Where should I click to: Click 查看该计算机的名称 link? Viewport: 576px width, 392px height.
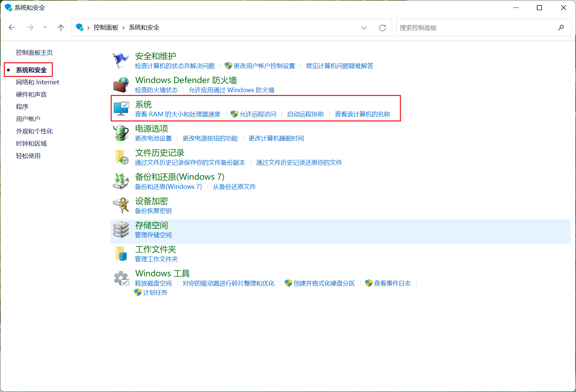pyautogui.click(x=362, y=114)
